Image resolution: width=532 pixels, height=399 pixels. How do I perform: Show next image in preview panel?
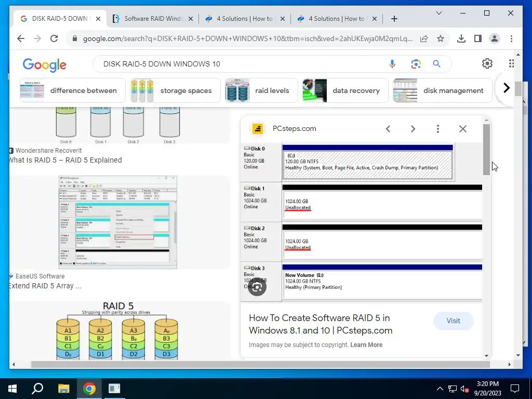pos(413,129)
